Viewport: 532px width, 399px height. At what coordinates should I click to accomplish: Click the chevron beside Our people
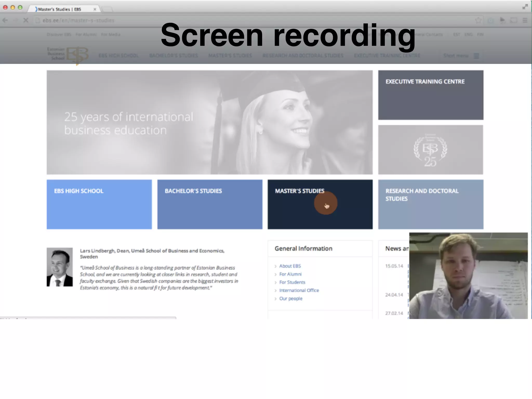276,299
